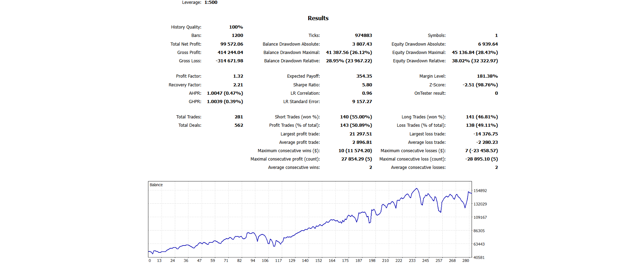Click the Gross Loss value
The height and width of the screenshot is (265, 644).
(229, 61)
